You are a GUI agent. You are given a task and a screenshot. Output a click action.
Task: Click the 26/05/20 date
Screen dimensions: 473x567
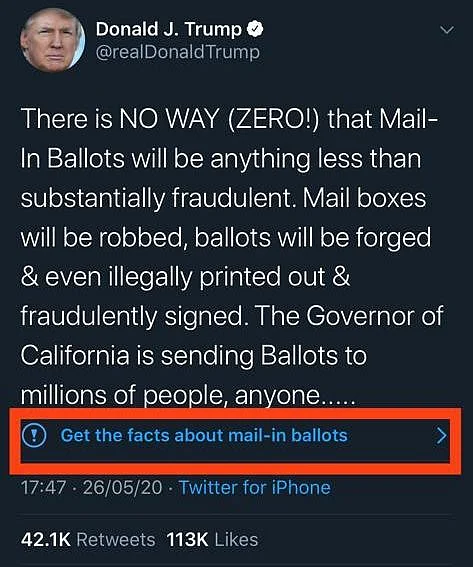123,488
